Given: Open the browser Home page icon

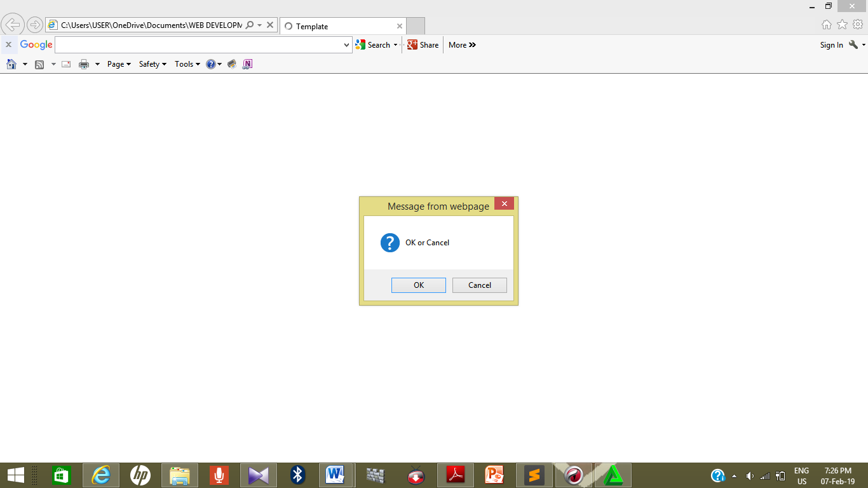Looking at the screenshot, I should (11, 64).
